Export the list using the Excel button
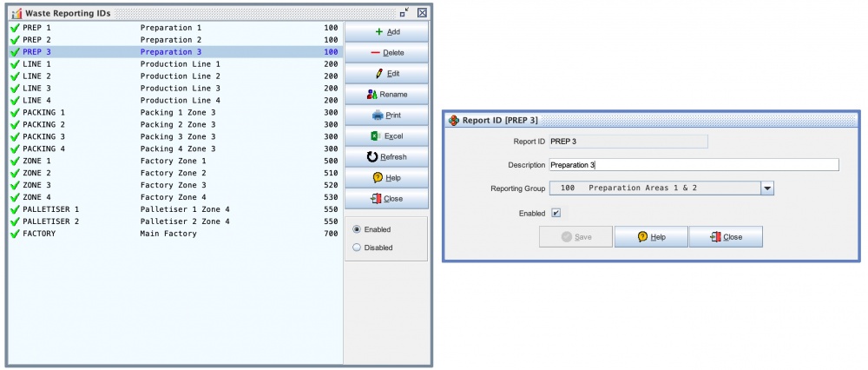Screen dimensions: 868x370 pyautogui.click(x=386, y=136)
